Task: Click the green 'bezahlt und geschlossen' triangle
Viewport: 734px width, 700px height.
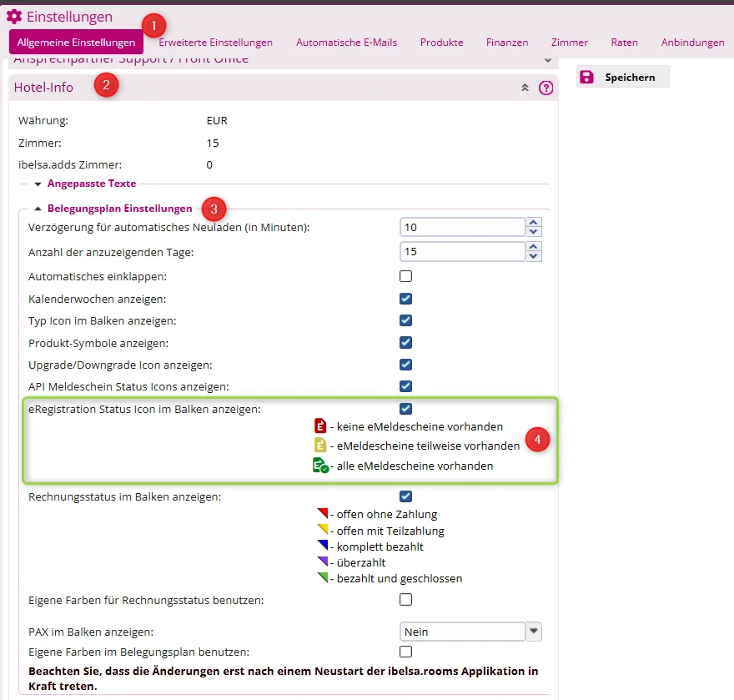Action: coord(323,577)
